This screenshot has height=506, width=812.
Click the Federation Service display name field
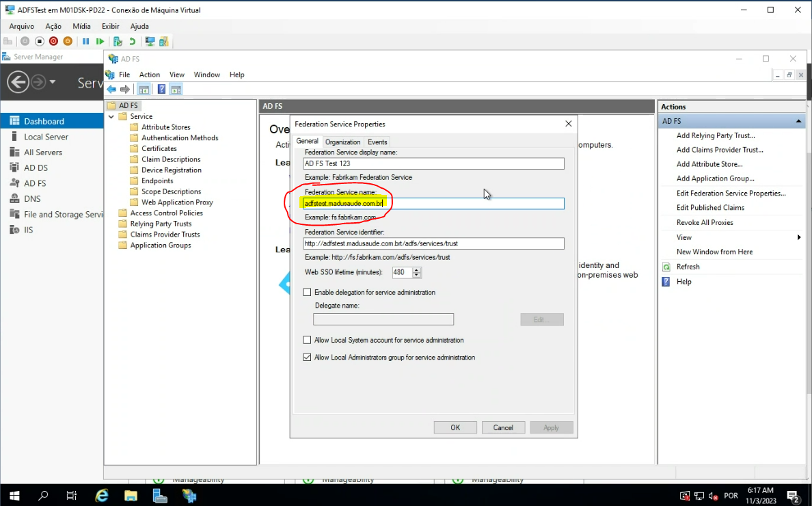pos(433,163)
